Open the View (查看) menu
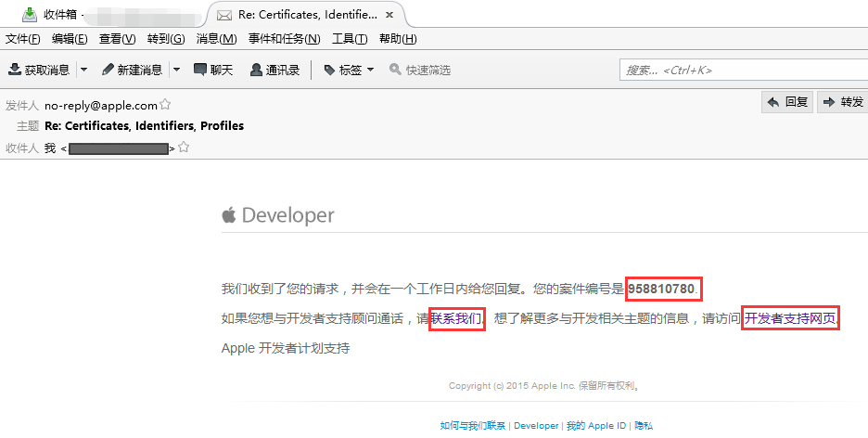This screenshot has width=868, height=438. pyautogui.click(x=118, y=39)
